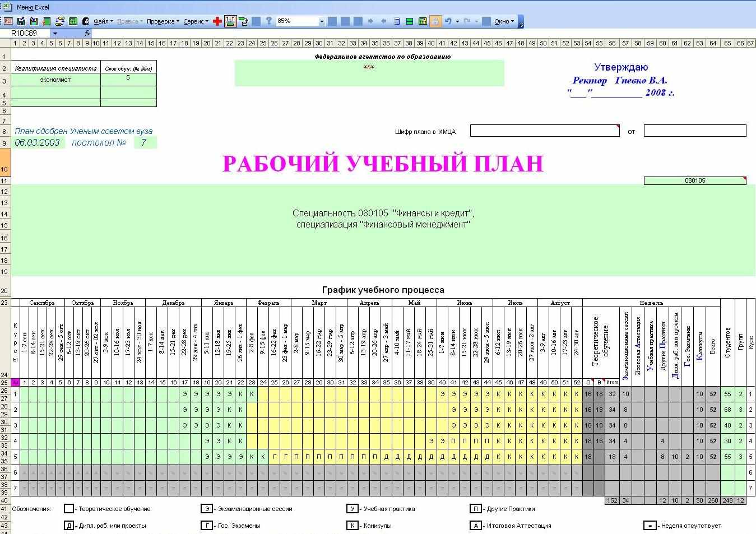Viewport: 756px width, 534px height.
Task: Click the green block with red xxx
Action: (369, 73)
